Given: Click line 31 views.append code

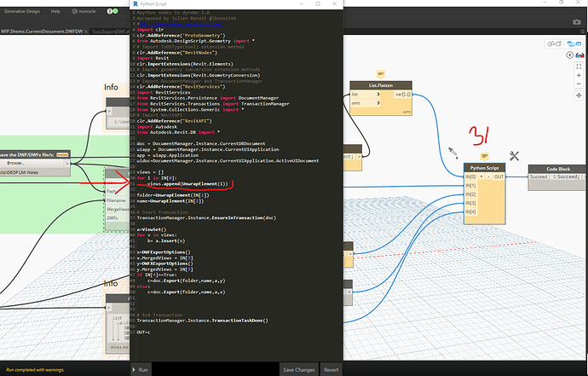Looking at the screenshot, I should [187, 184].
